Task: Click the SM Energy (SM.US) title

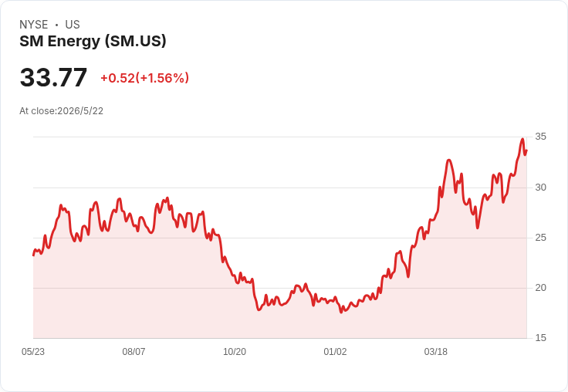Action: tap(93, 42)
